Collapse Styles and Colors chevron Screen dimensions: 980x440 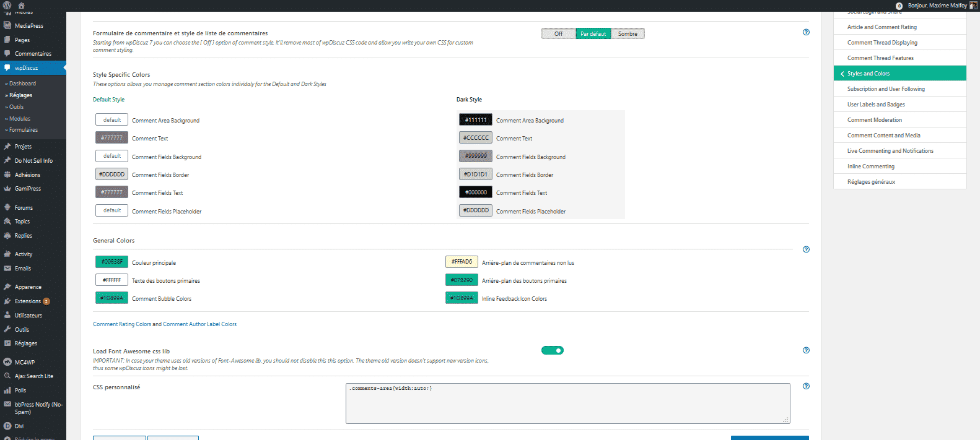tap(842, 74)
